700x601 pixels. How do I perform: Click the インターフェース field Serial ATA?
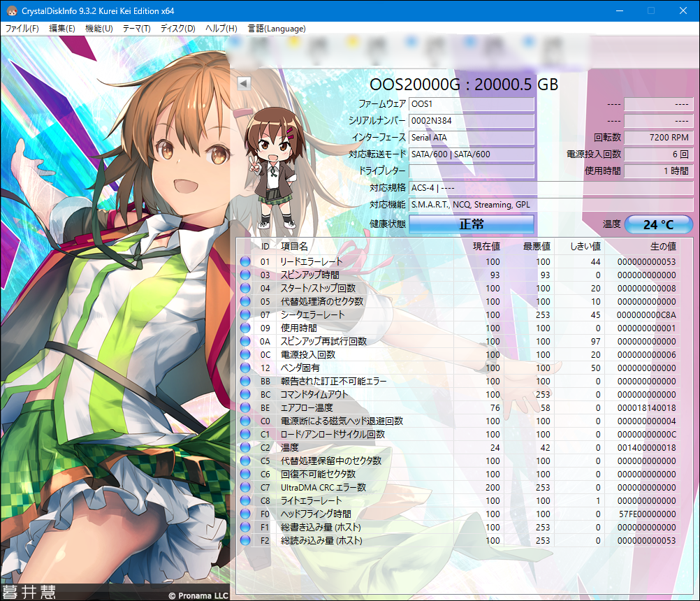[x=472, y=138]
